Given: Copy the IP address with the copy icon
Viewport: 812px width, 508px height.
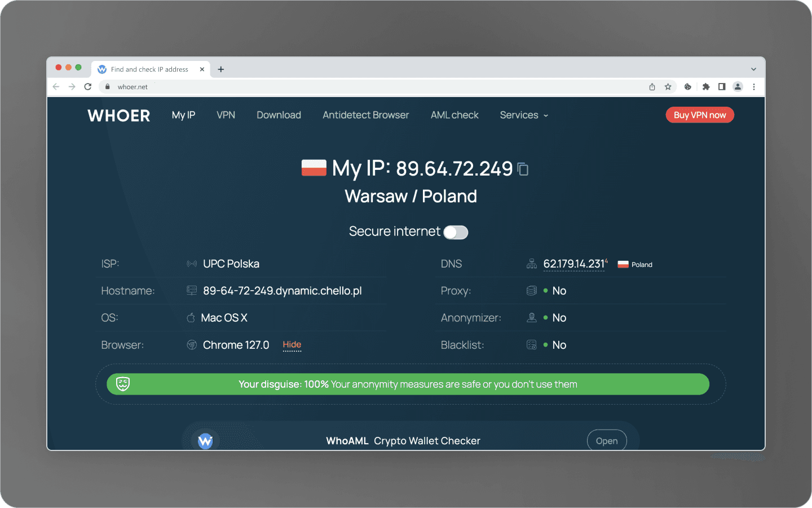Looking at the screenshot, I should [523, 169].
